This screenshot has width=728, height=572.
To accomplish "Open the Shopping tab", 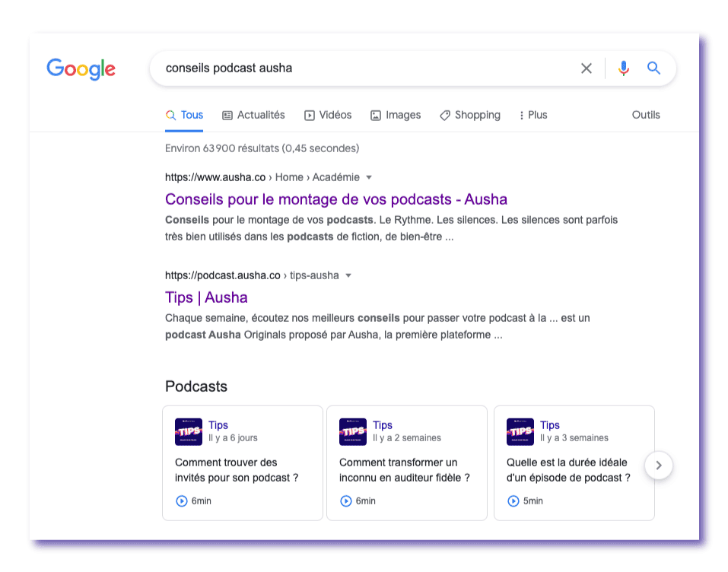I will click(470, 115).
